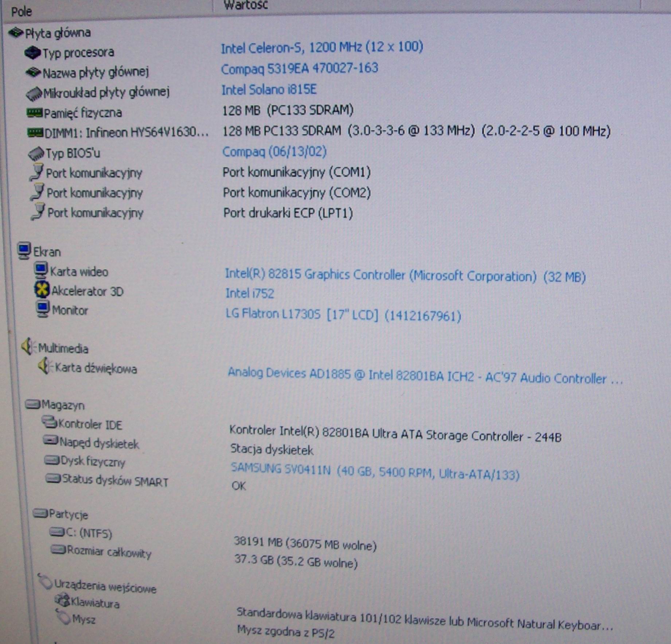Open the Compaq (06/13/02) BIOS link
Screen dimensions: 671x644
[x=274, y=151]
